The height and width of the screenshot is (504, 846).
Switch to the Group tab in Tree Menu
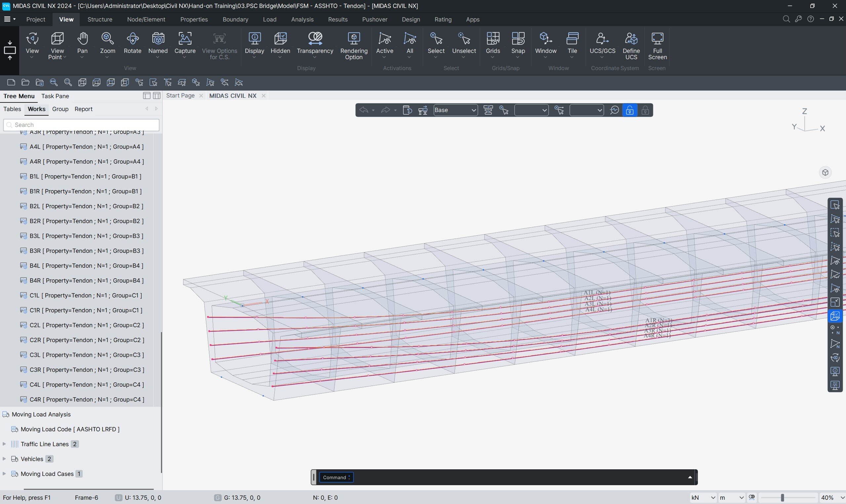60,109
